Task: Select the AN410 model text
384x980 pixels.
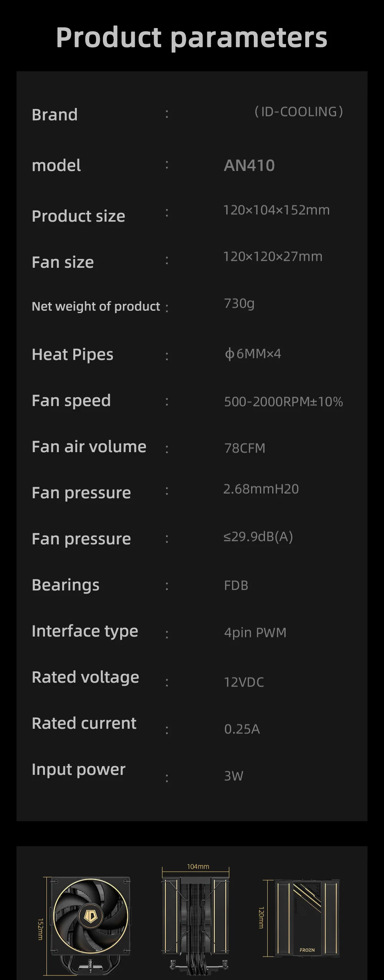Action: (x=249, y=166)
